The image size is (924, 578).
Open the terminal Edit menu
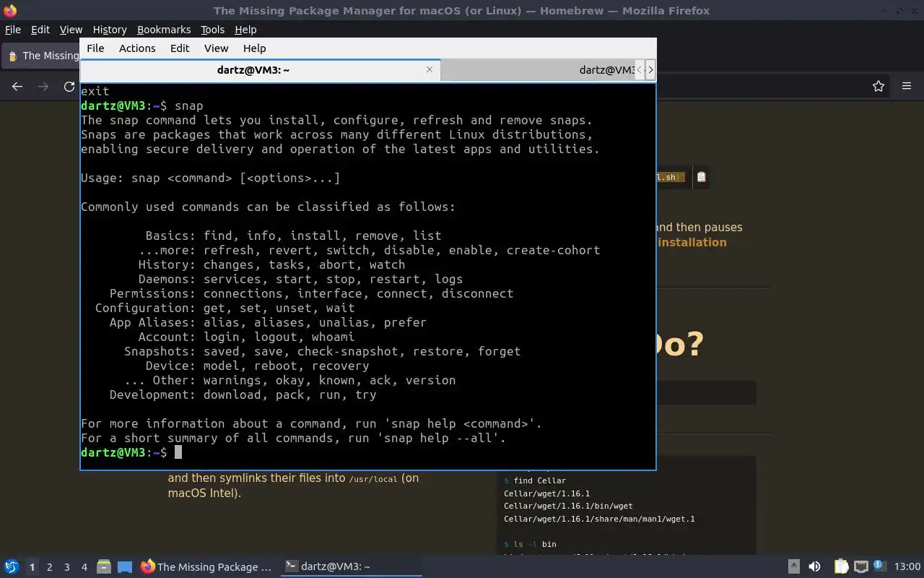tap(180, 48)
